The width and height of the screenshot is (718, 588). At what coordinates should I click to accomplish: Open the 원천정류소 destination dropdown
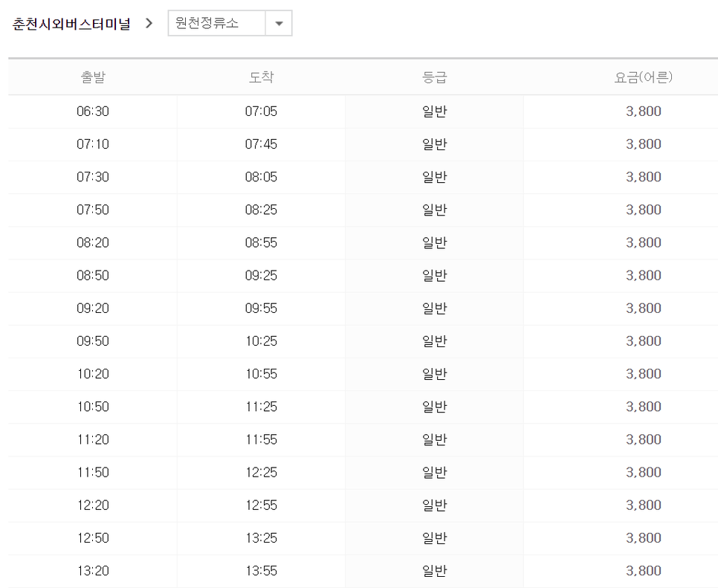tap(230, 23)
